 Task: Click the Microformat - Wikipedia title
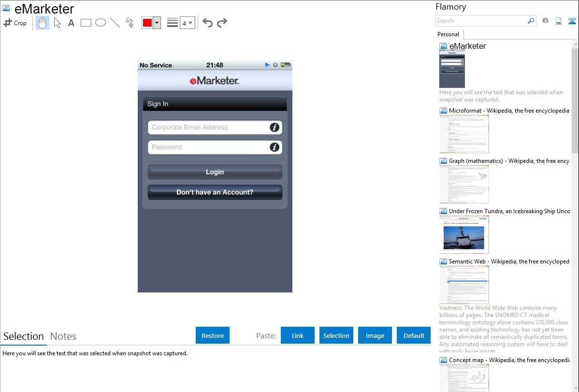(x=509, y=111)
